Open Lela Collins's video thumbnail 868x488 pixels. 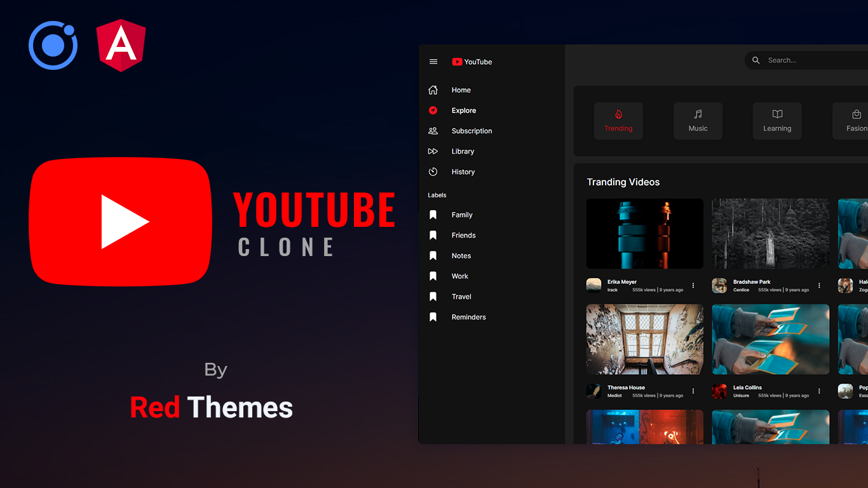click(x=770, y=339)
